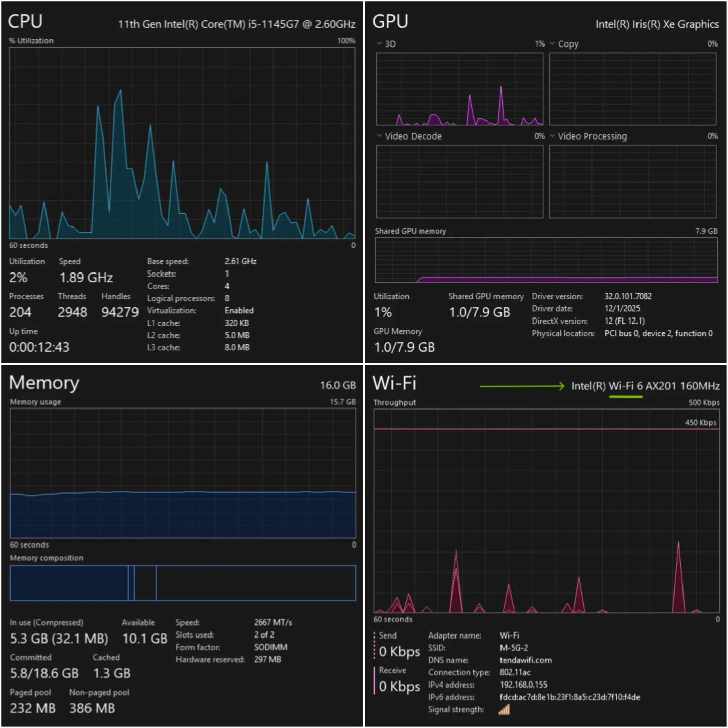Viewport: 728px width, 728px height.
Task: Click the GPU Copy engine graph
Action: coord(632,89)
